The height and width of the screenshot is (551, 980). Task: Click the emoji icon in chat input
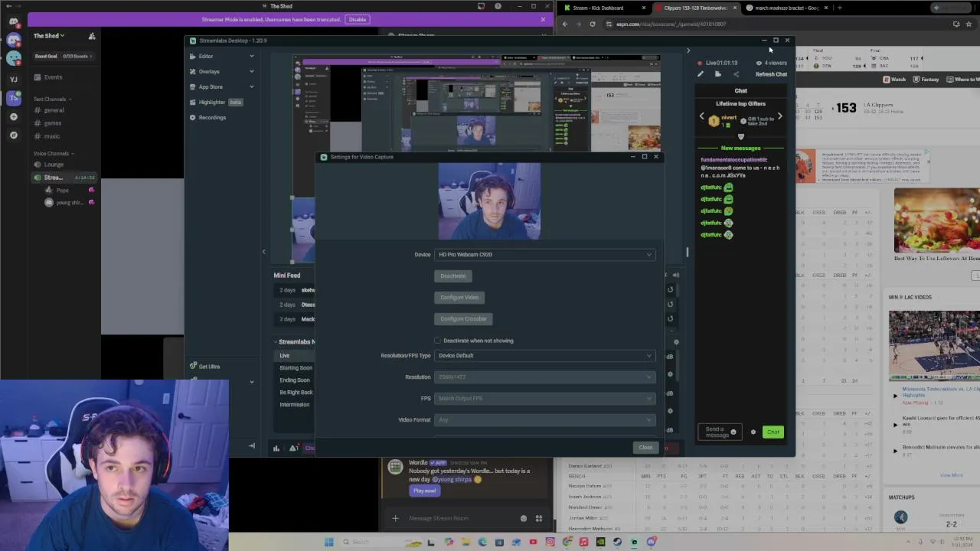pos(733,432)
